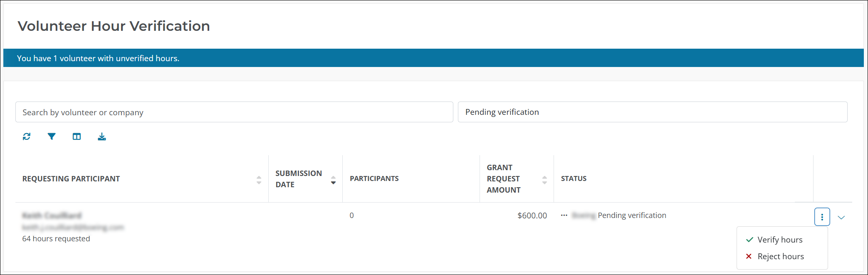Choose Reject hours from the menu
The height and width of the screenshot is (275, 868).
point(781,256)
